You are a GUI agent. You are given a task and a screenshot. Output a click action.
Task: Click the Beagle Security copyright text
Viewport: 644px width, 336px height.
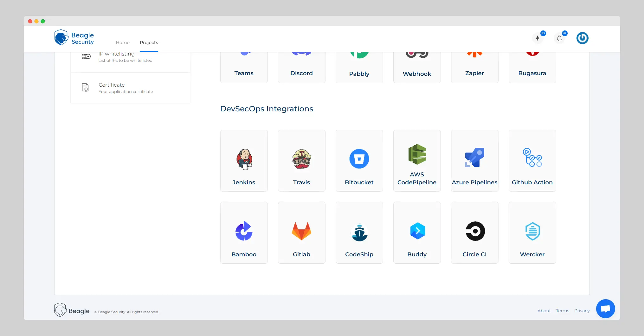[127, 312]
